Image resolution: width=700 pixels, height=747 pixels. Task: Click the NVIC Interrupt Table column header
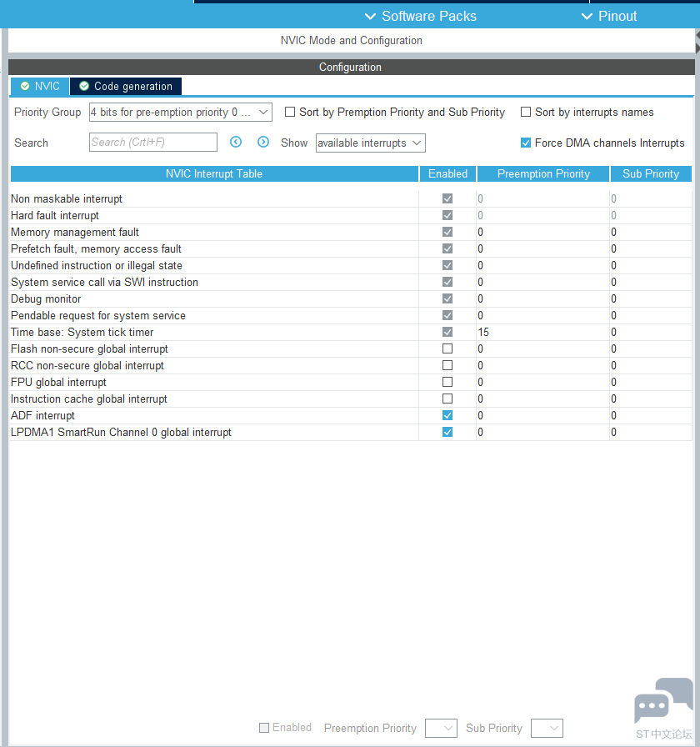[214, 174]
